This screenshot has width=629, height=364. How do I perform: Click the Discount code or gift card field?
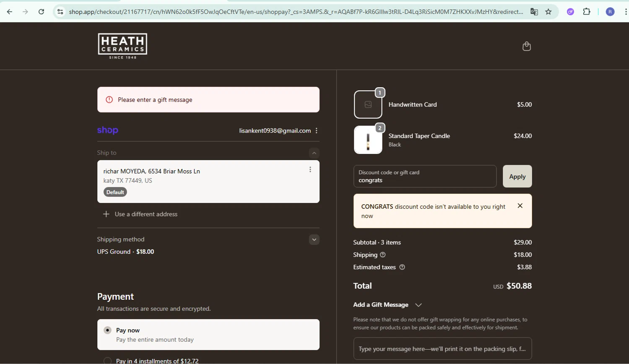(425, 176)
